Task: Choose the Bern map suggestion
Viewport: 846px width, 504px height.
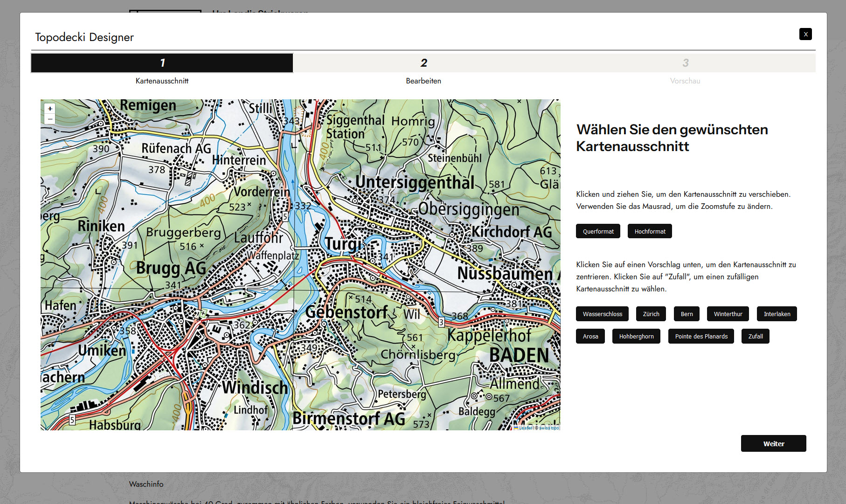Action: pyautogui.click(x=687, y=314)
